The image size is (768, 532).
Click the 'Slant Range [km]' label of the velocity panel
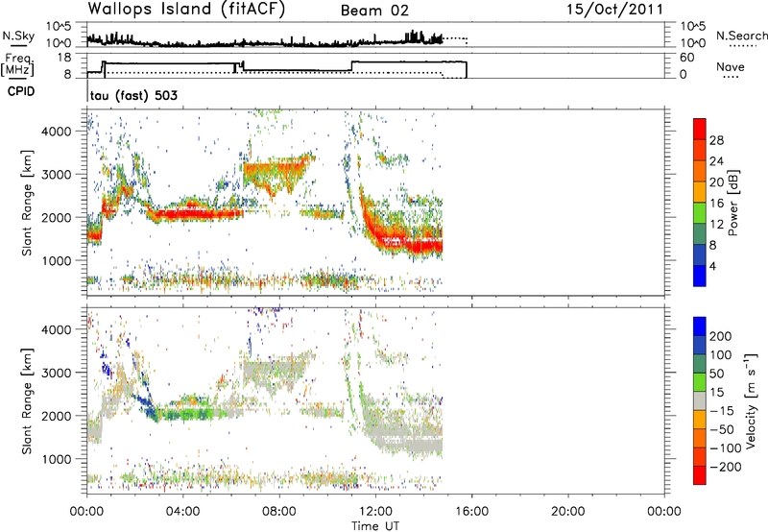pyautogui.click(x=27, y=401)
